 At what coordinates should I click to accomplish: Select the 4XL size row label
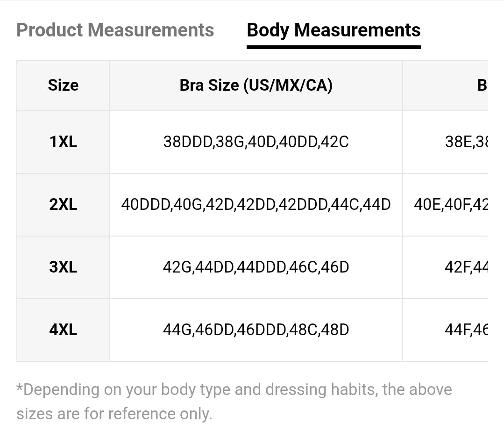pyautogui.click(x=63, y=330)
